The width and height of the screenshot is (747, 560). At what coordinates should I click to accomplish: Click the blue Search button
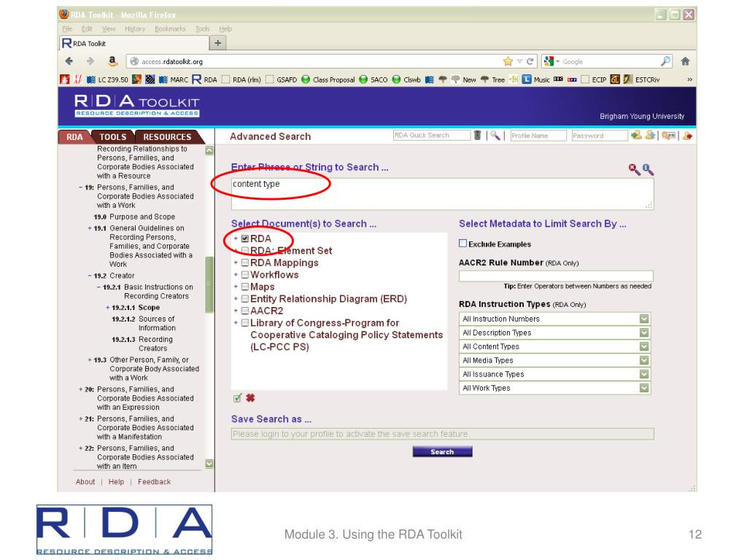(442, 452)
